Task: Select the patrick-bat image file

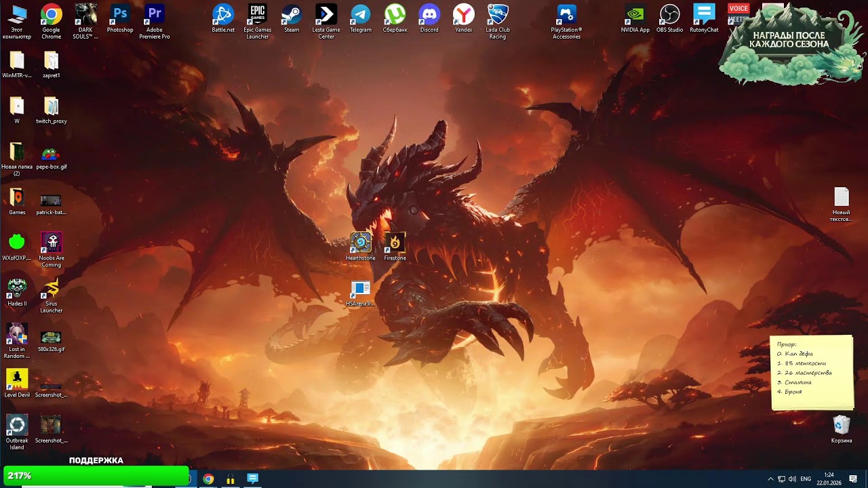Action: (x=52, y=203)
